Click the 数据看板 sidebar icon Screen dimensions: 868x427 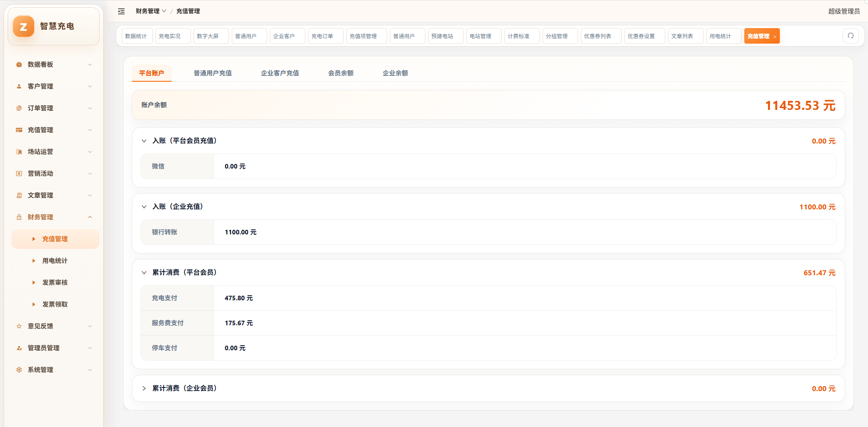[x=19, y=65]
